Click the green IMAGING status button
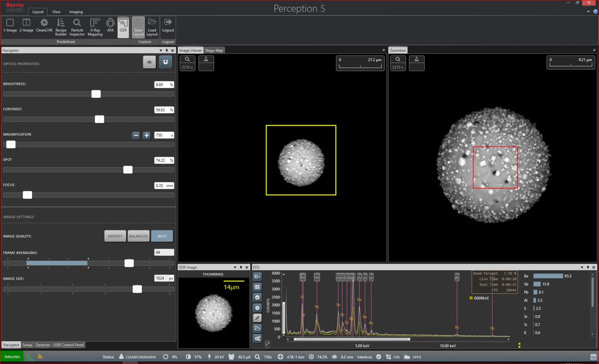This screenshot has height=364, width=599. (12, 357)
